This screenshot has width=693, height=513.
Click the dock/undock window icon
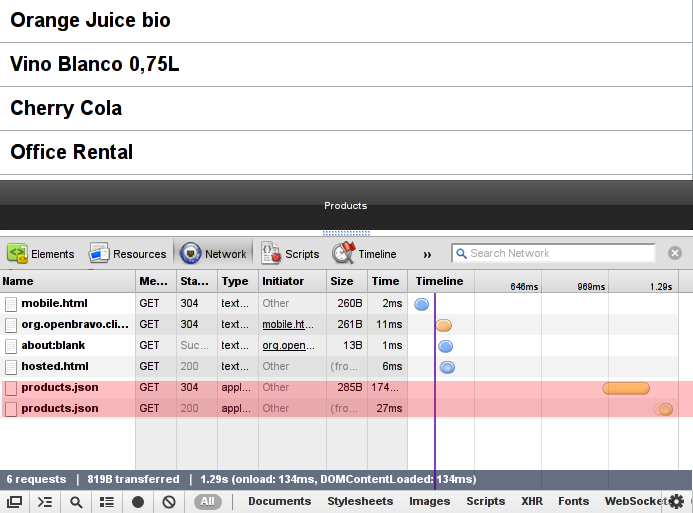click(x=15, y=502)
